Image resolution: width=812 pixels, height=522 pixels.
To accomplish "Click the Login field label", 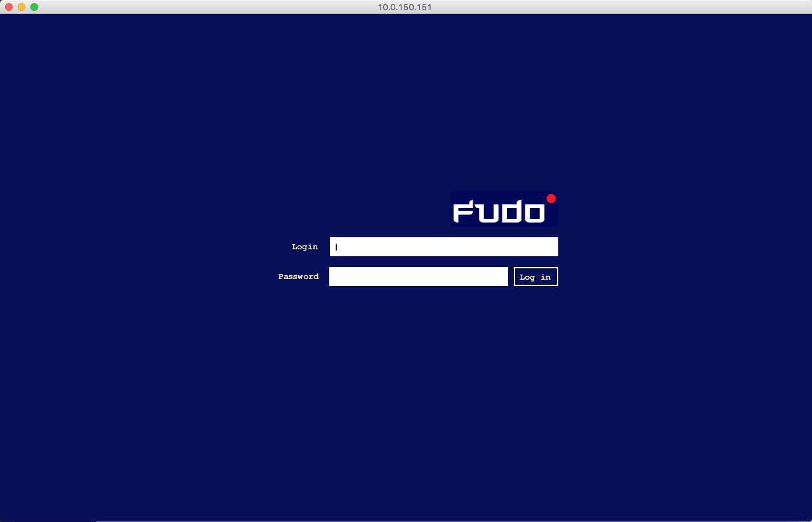I will 304,247.
